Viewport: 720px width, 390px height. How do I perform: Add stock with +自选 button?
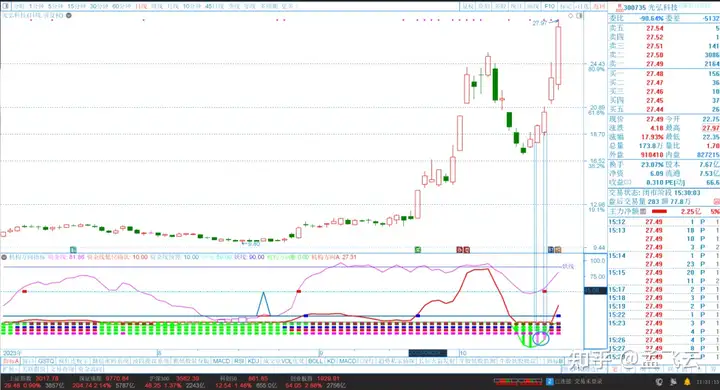tap(582, 6)
